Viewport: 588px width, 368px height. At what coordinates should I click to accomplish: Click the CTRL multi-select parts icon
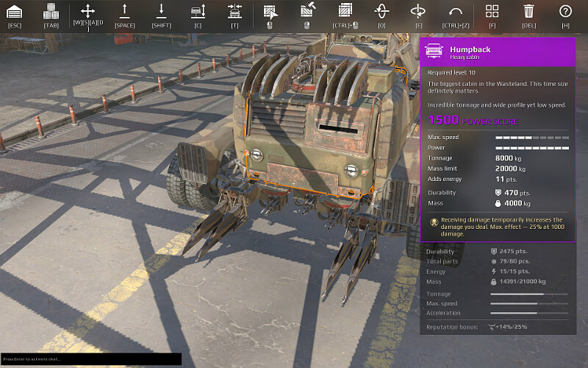[x=345, y=12]
